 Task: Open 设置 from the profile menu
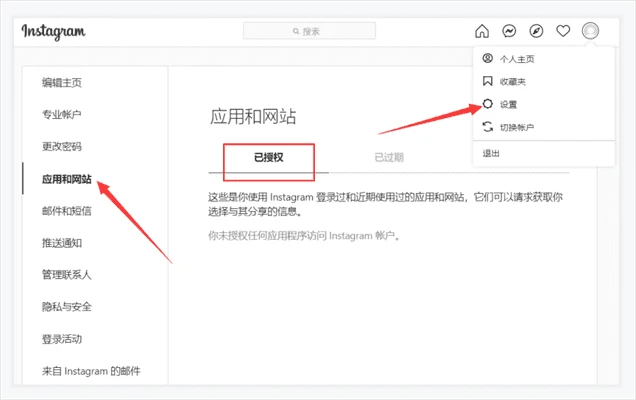[x=508, y=105]
